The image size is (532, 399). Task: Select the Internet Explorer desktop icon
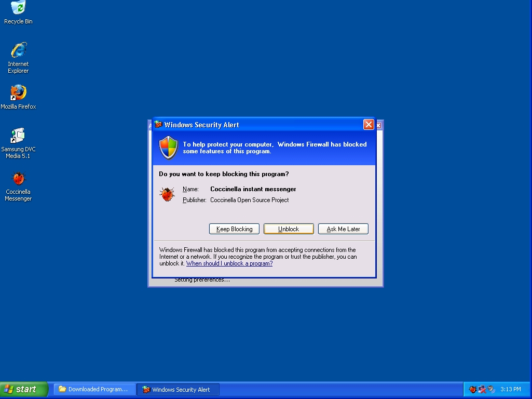pos(18,58)
